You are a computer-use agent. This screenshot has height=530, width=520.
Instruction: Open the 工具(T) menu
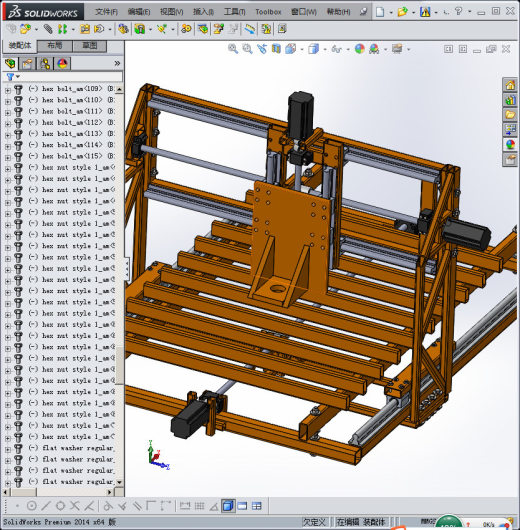click(x=234, y=12)
